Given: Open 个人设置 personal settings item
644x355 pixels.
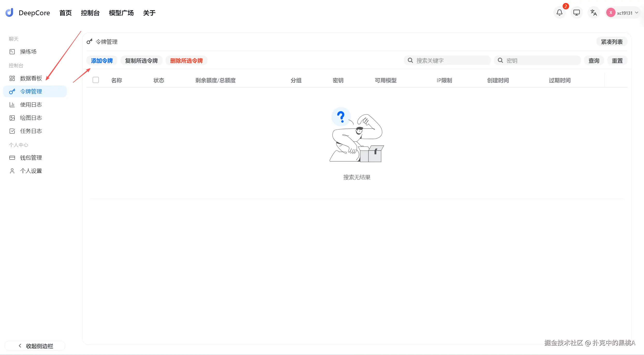Looking at the screenshot, I should (x=31, y=171).
